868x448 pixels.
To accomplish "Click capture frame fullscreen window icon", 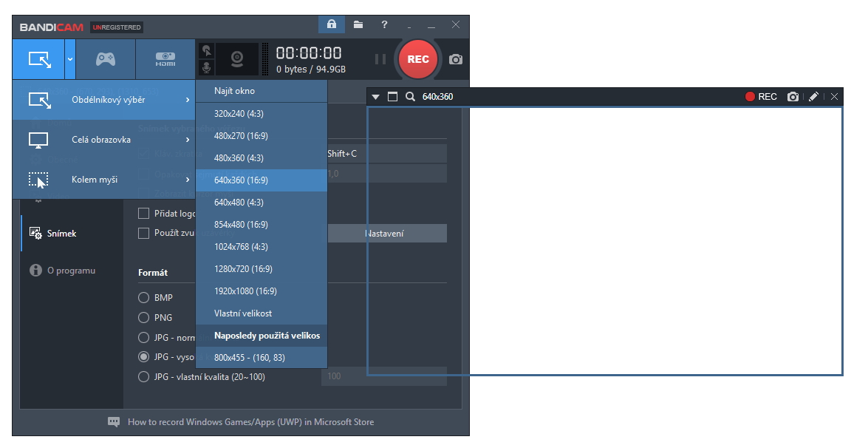I will click(392, 96).
